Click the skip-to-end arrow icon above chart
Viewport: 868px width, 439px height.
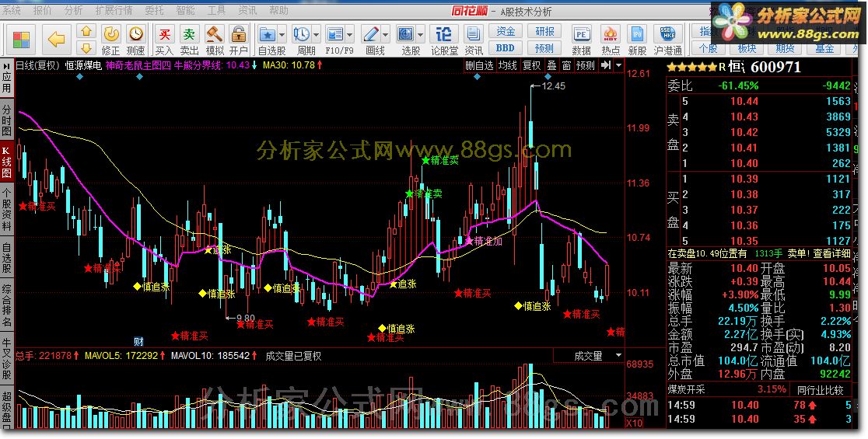coord(606,65)
